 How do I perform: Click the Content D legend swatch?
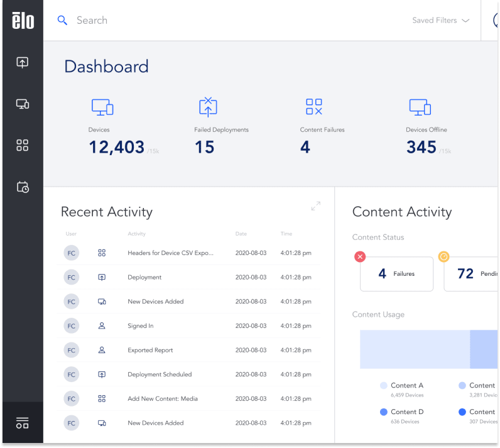pyautogui.click(x=384, y=412)
